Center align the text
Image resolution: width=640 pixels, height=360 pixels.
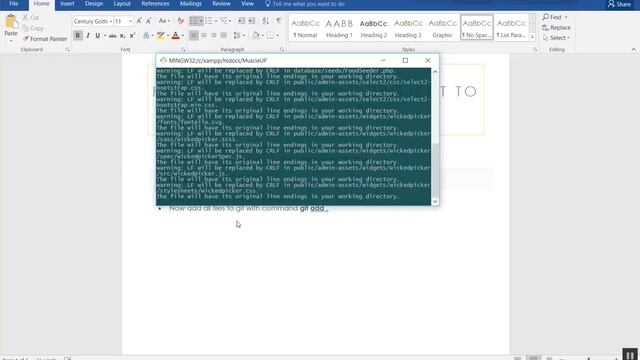[204, 36]
